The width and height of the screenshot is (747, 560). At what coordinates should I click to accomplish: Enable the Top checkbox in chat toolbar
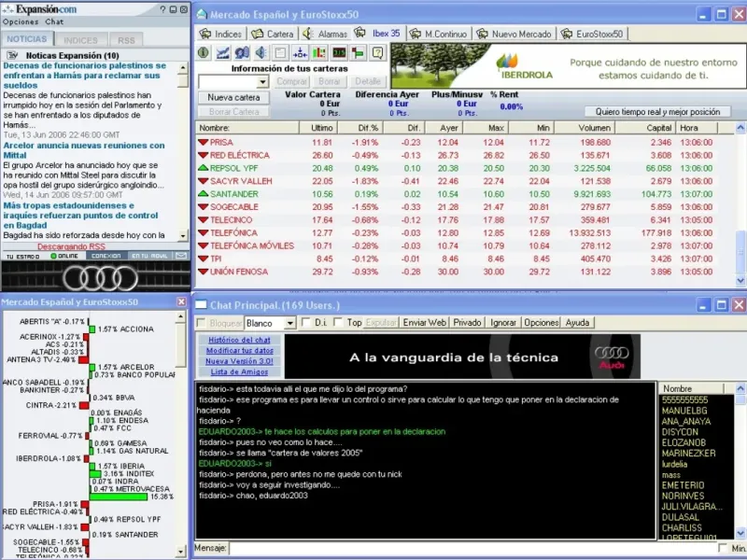click(338, 322)
